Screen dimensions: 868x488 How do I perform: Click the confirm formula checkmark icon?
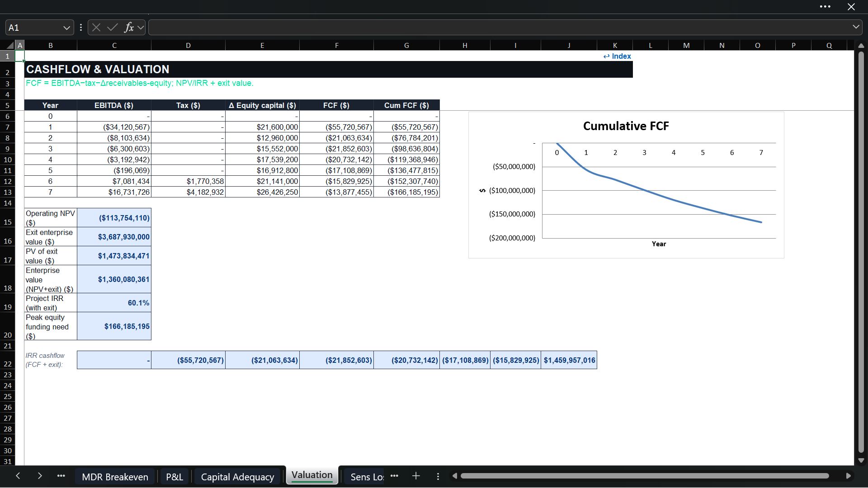pos(113,28)
